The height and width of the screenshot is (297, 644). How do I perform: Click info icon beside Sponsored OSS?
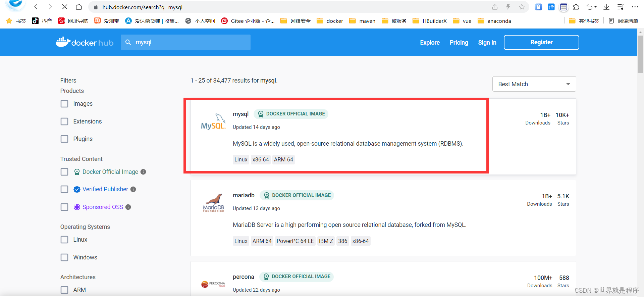[x=128, y=207]
